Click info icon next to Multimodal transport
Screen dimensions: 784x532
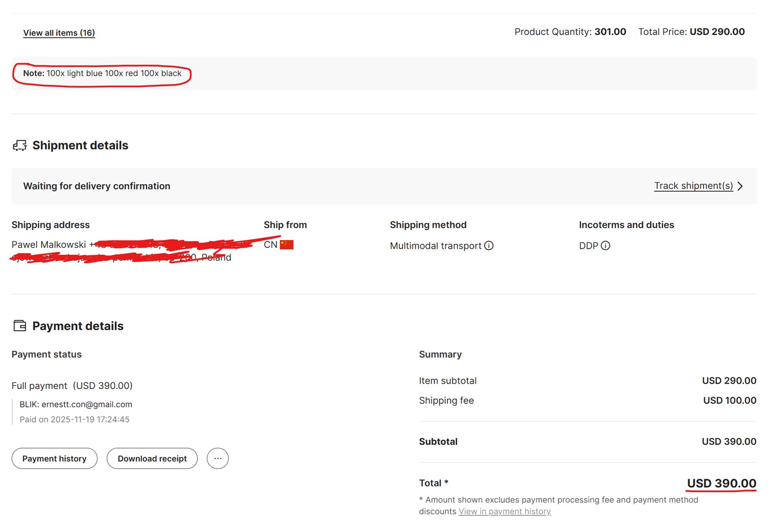click(489, 245)
